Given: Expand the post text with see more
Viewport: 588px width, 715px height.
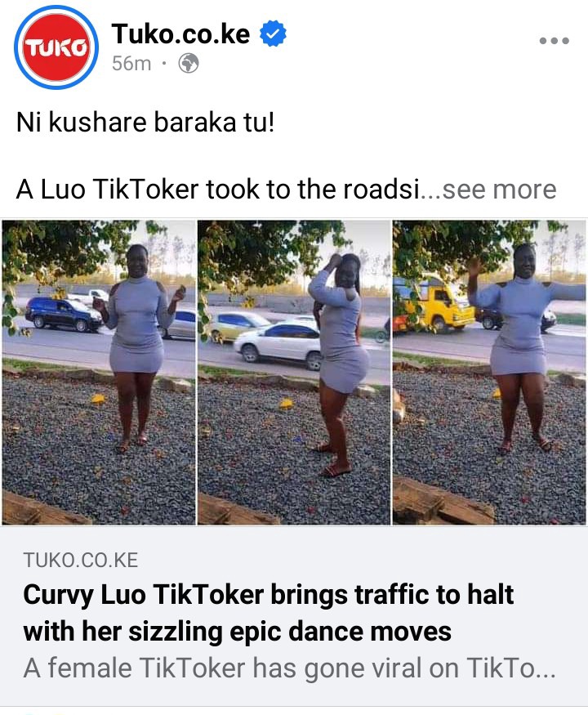Looking at the screenshot, I should click(499, 190).
